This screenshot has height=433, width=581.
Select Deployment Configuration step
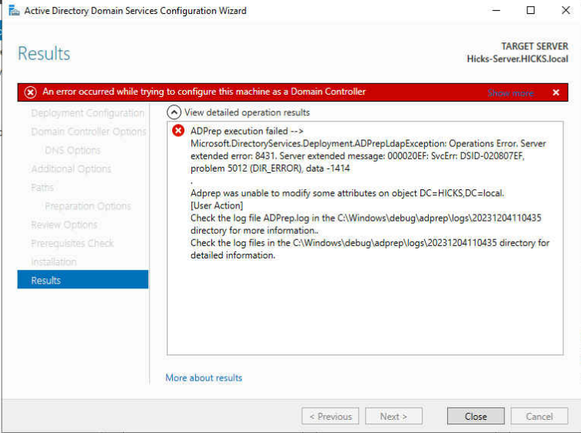pyautogui.click(x=87, y=113)
